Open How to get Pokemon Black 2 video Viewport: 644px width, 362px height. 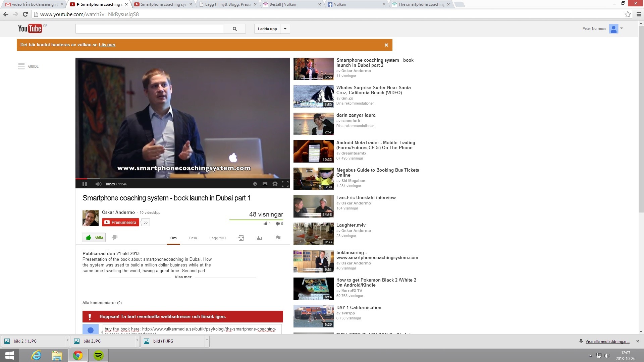(x=376, y=283)
